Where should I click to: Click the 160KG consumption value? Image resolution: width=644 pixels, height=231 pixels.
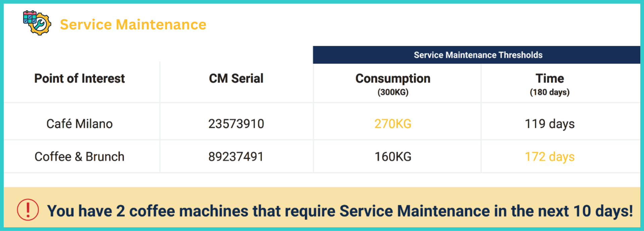click(x=393, y=157)
